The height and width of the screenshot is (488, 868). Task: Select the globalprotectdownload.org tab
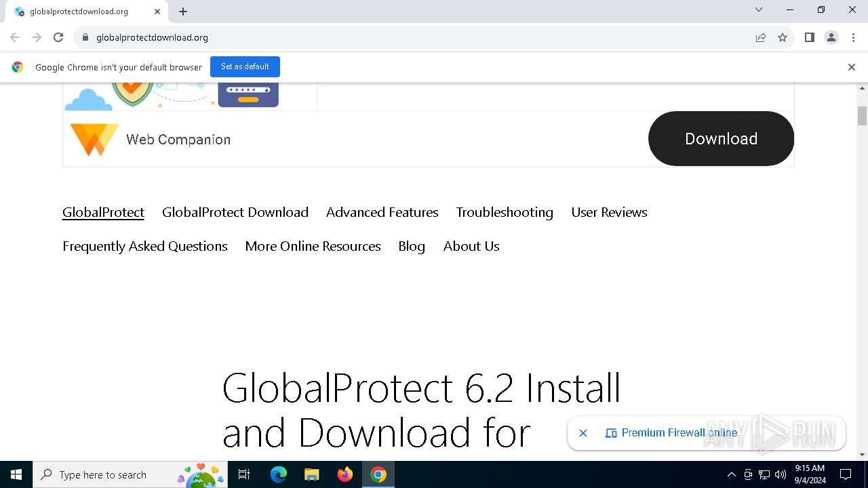click(87, 12)
